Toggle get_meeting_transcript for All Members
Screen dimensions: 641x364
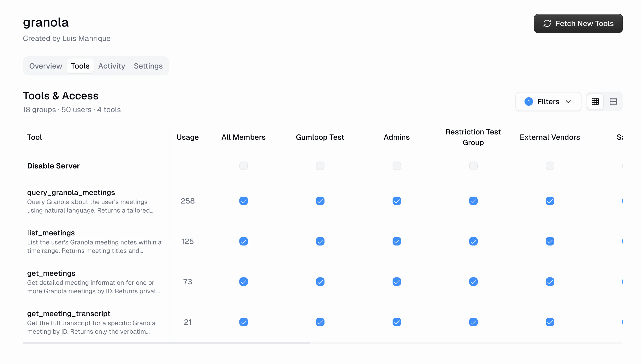tap(243, 322)
